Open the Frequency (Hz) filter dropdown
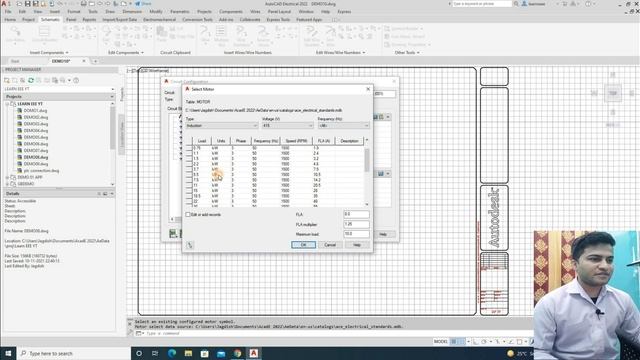 tap(344, 126)
